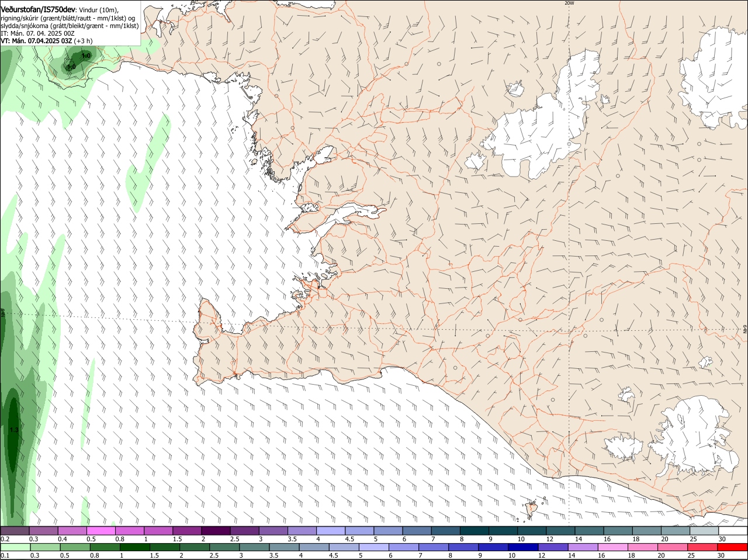Pick the white snow swatch after 25
This screenshot has width=748, height=560.
tap(733, 531)
